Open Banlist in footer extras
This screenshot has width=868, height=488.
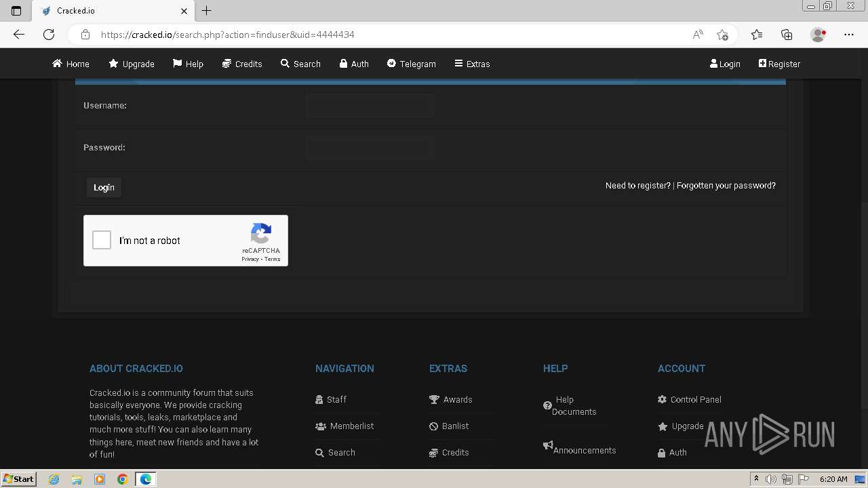tap(449, 426)
